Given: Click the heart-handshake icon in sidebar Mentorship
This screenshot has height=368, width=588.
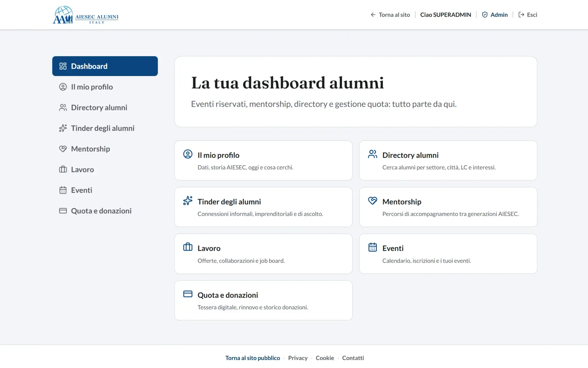Looking at the screenshot, I should (x=63, y=149).
